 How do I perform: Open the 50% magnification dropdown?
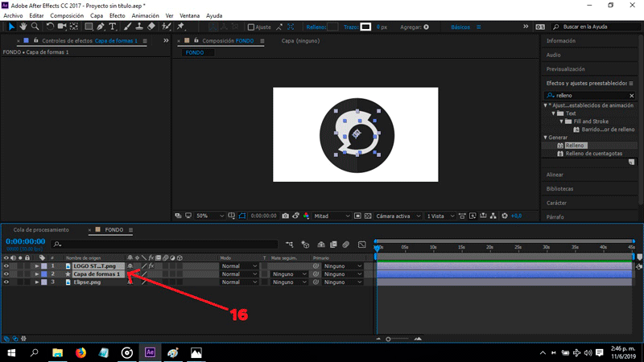pos(207,216)
